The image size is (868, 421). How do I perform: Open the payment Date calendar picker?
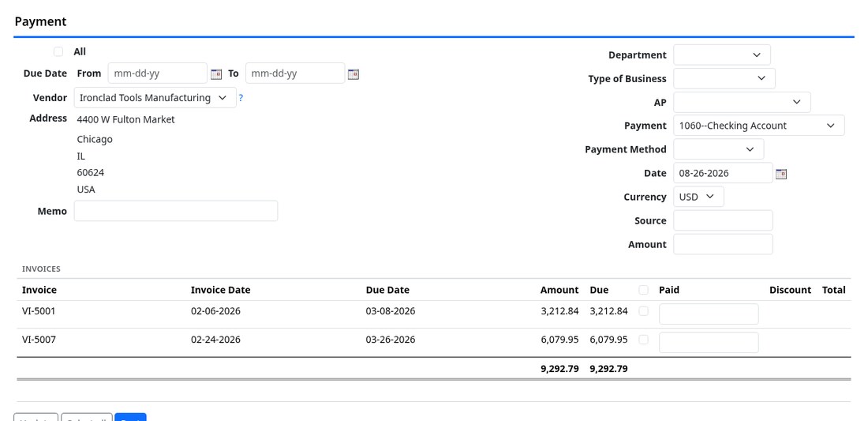point(781,174)
